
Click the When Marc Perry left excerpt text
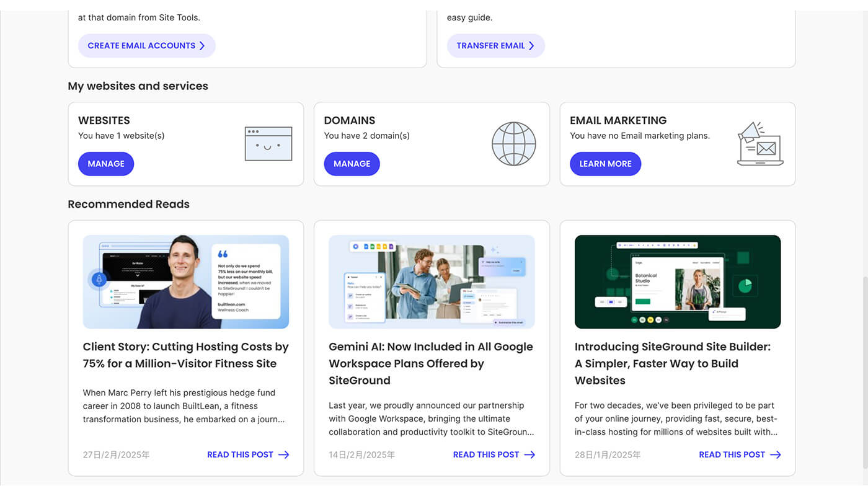pyautogui.click(x=184, y=406)
